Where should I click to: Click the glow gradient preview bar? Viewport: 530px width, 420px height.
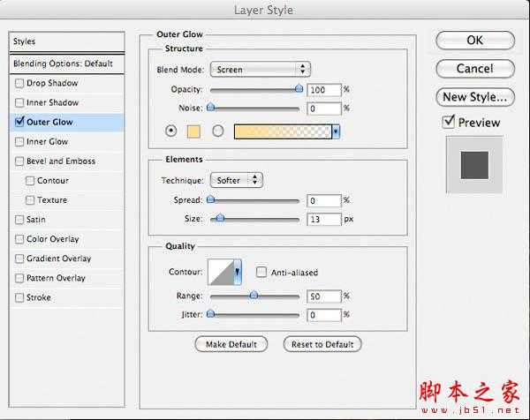click(x=282, y=131)
